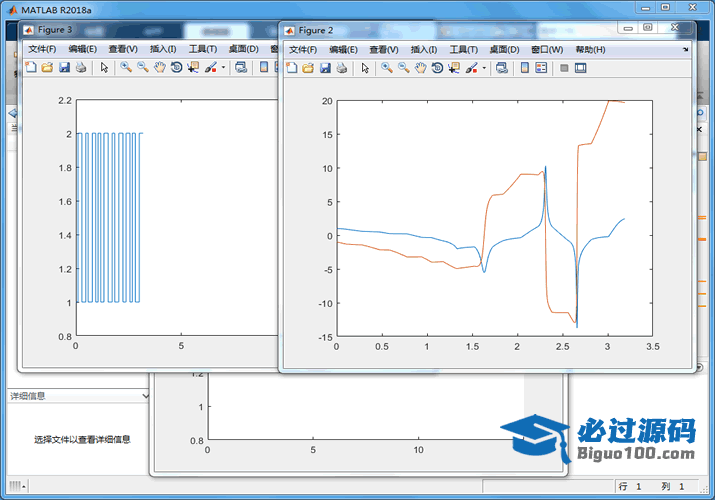Open Brush tool color dropdown in Figure 2
Viewport: 715px width, 500px height.
[x=484, y=68]
